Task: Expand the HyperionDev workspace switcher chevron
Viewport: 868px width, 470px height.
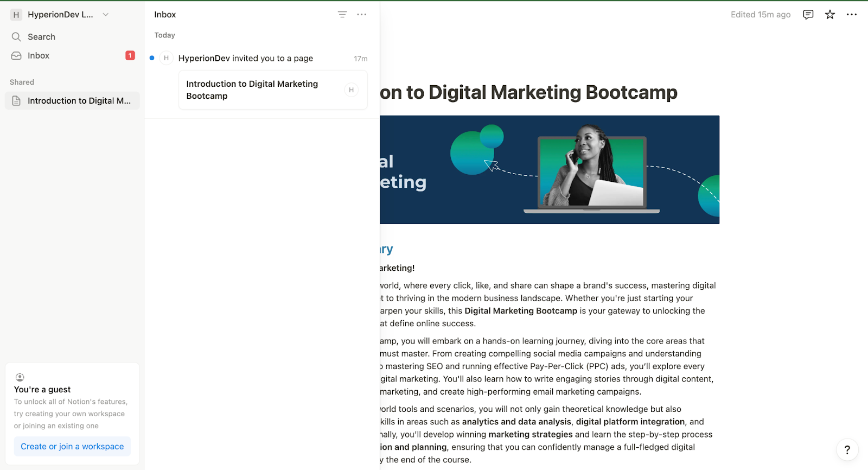Action: click(x=106, y=15)
